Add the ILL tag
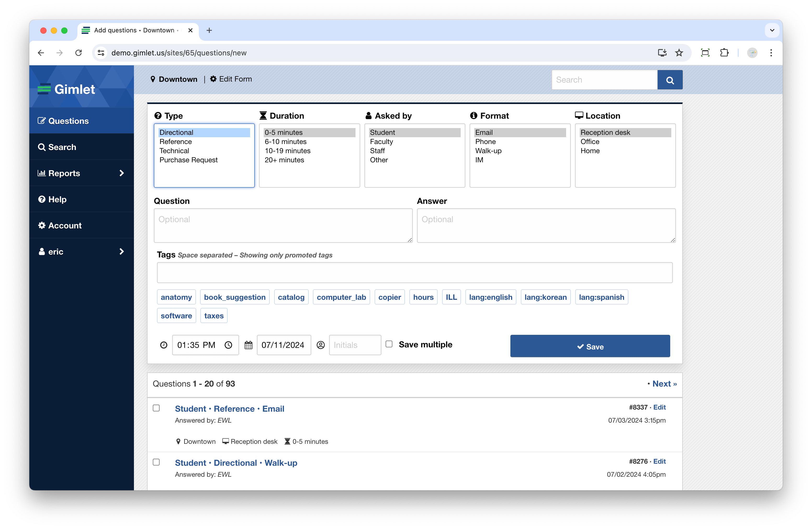Screen dimensions: 812x529 [x=451, y=297]
